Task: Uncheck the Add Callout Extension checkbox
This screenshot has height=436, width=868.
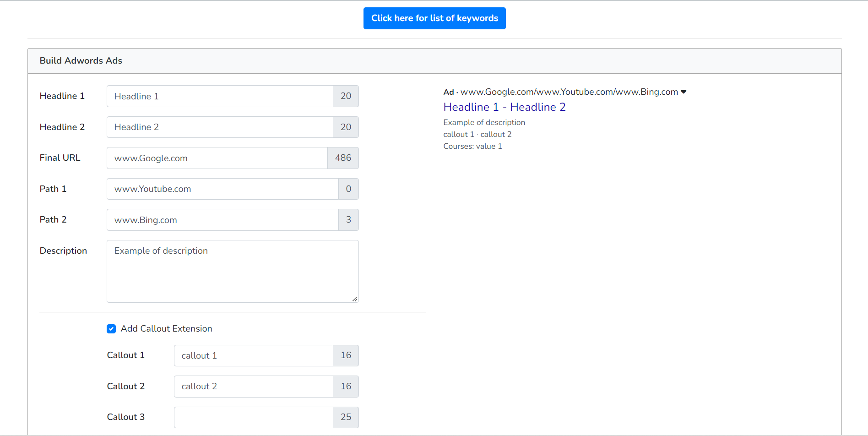Action: [x=111, y=329]
